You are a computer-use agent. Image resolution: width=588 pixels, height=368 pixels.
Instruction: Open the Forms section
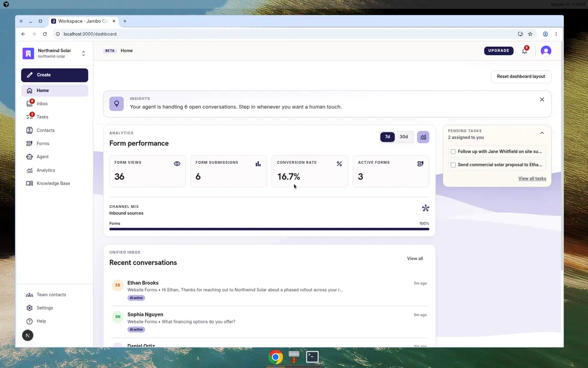coord(55,144)
